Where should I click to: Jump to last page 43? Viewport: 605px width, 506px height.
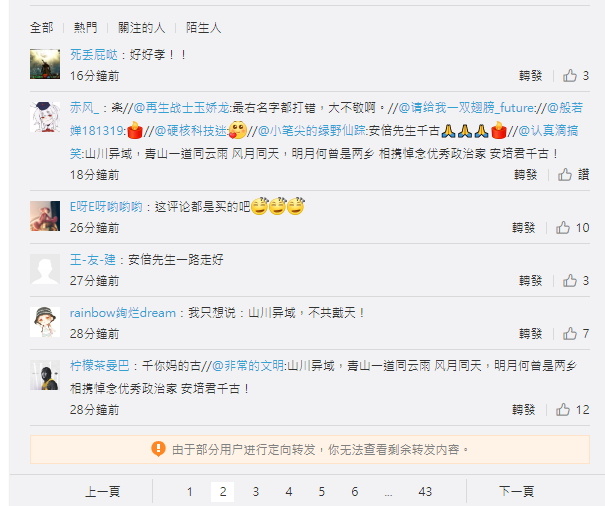(x=425, y=492)
